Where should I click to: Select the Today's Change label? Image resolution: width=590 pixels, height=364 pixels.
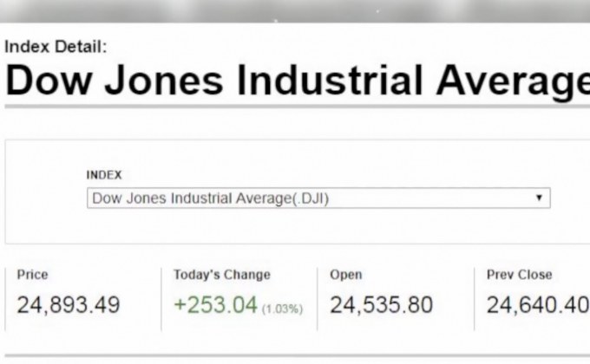tap(222, 275)
